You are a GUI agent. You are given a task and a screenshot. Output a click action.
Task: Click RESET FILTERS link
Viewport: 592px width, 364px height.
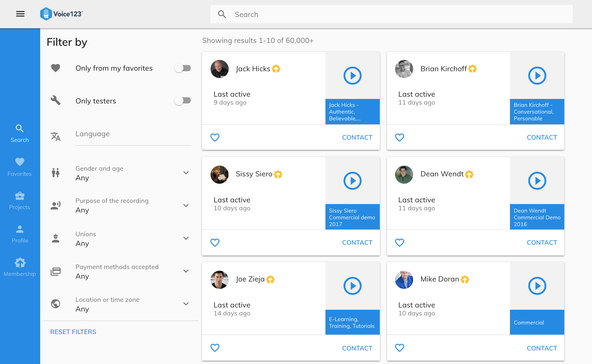(73, 332)
